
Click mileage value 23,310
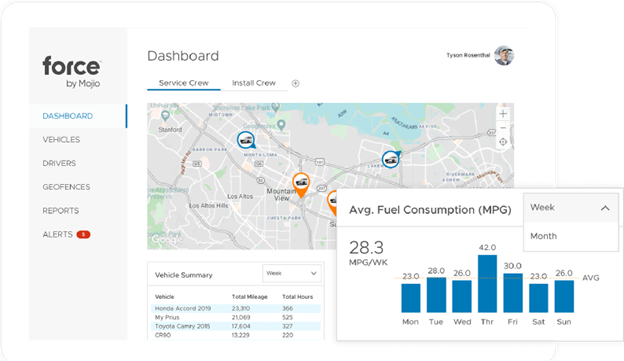[x=241, y=308]
